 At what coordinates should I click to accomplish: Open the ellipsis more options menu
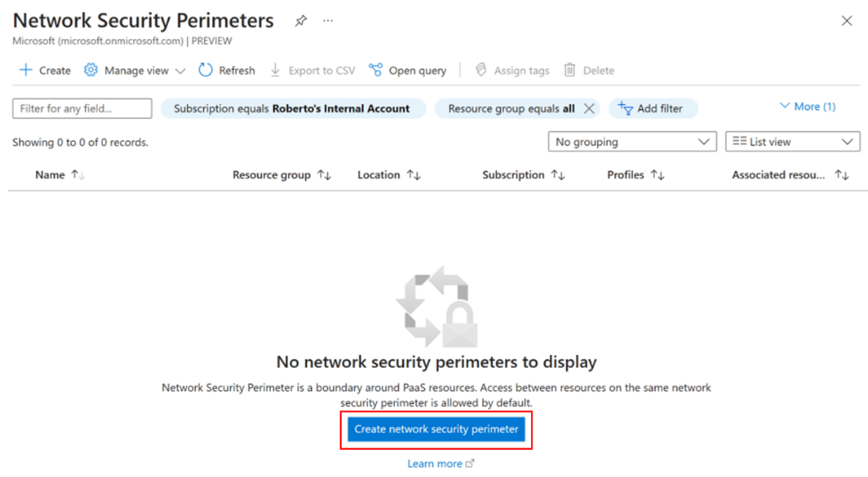pyautogui.click(x=328, y=21)
